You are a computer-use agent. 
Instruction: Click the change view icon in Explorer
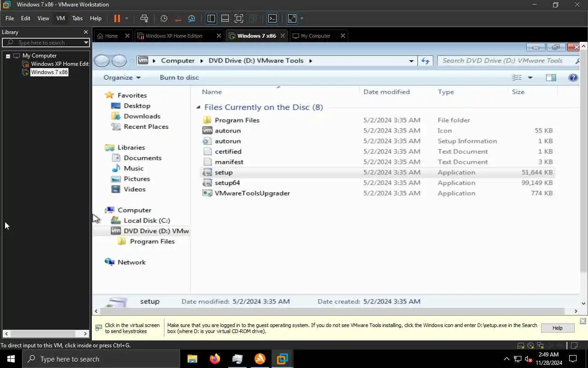517,78
